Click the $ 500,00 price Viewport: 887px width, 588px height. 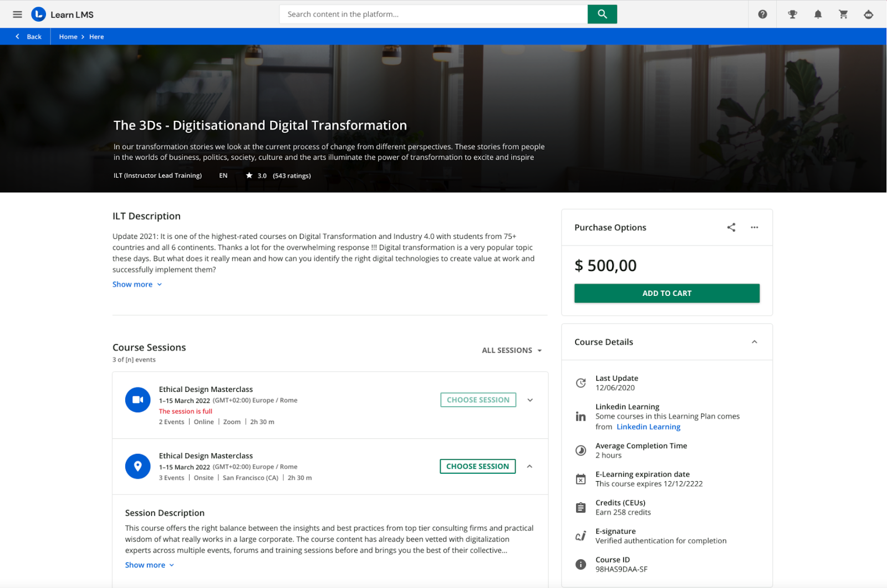pos(605,265)
